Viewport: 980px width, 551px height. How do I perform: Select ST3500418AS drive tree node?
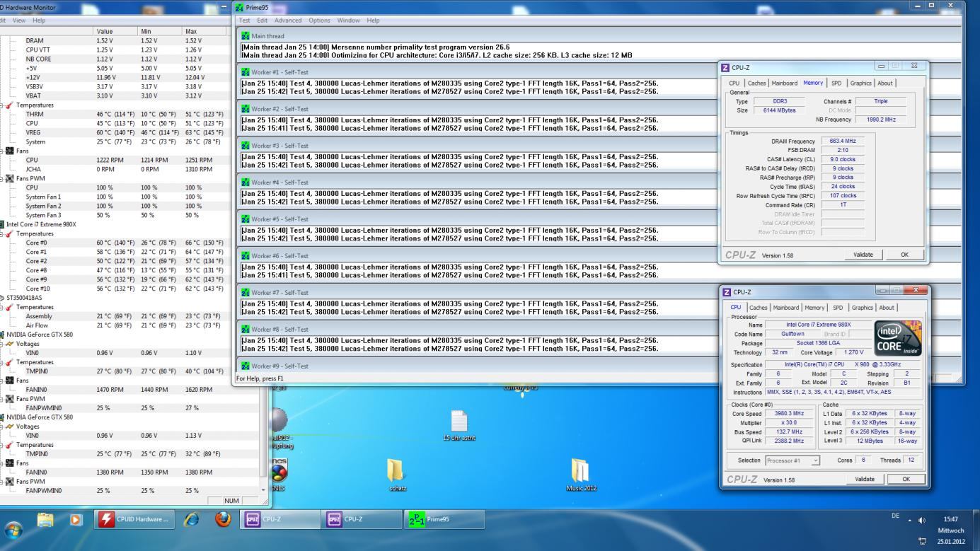click(24, 298)
